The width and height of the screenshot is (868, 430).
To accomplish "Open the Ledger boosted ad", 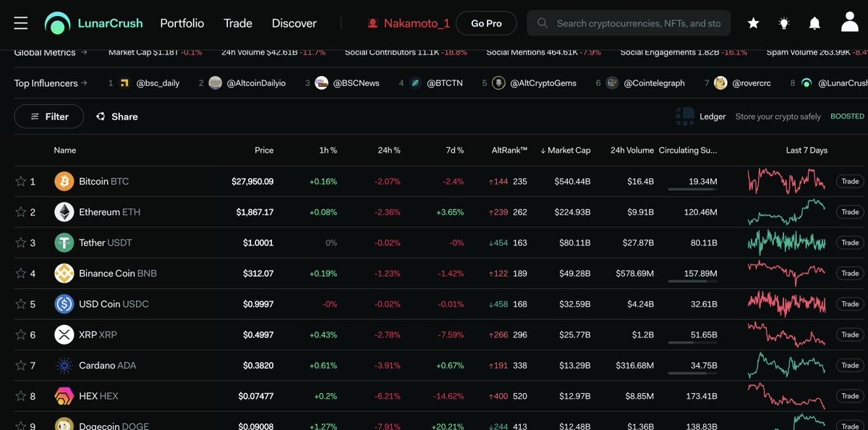I will pos(770,116).
